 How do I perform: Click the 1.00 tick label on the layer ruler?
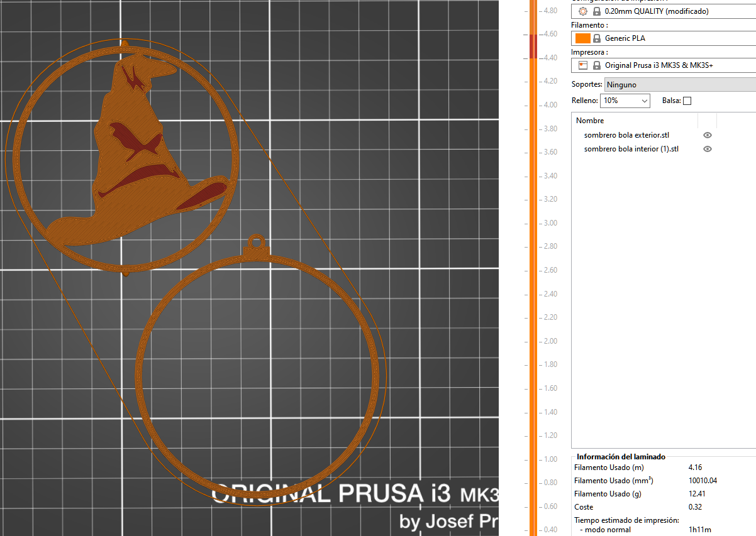click(x=551, y=459)
